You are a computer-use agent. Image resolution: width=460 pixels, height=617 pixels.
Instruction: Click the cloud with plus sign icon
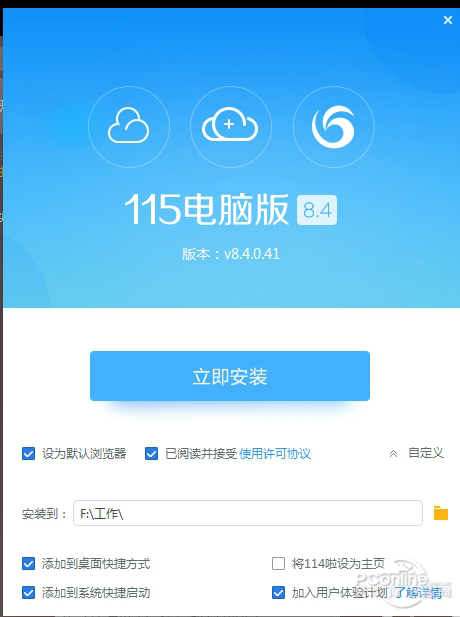pos(231,127)
